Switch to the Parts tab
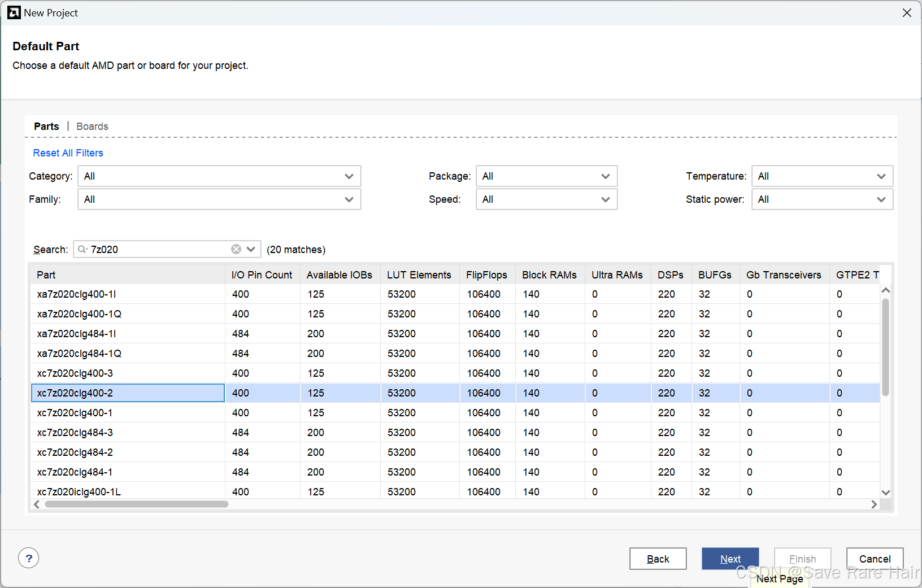This screenshot has width=922, height=588. [x=46, y=127]
